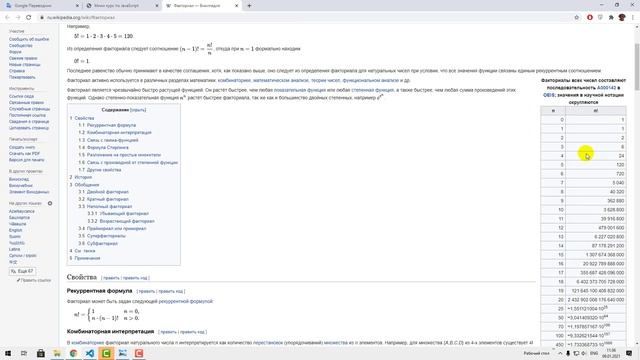Open File Explorer from the taskbar
This screenshot has width=640, height=360.
57,353
